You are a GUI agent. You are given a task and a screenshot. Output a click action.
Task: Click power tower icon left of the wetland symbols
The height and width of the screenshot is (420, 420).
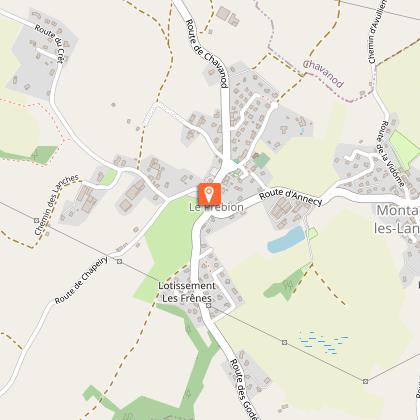[x=284, y=342]
